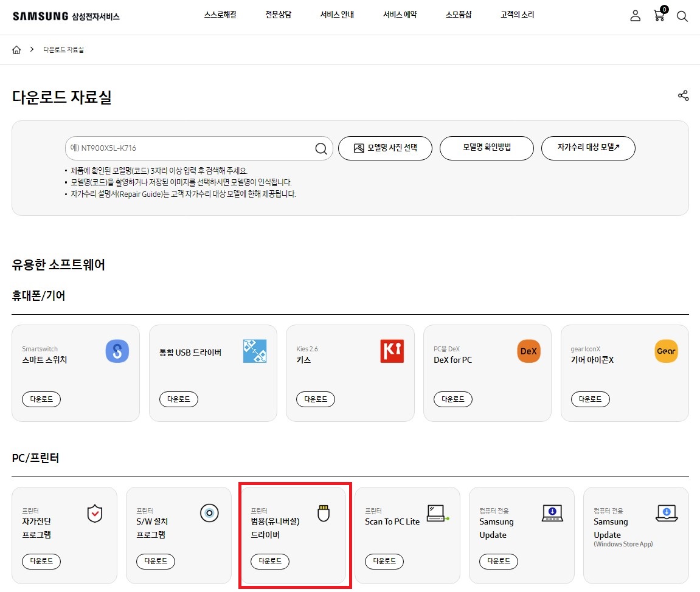The width and height of the screenshot is (700, 592).
Task: Click the Scan To PC Lite icon
Action: [x=437, y=513]
